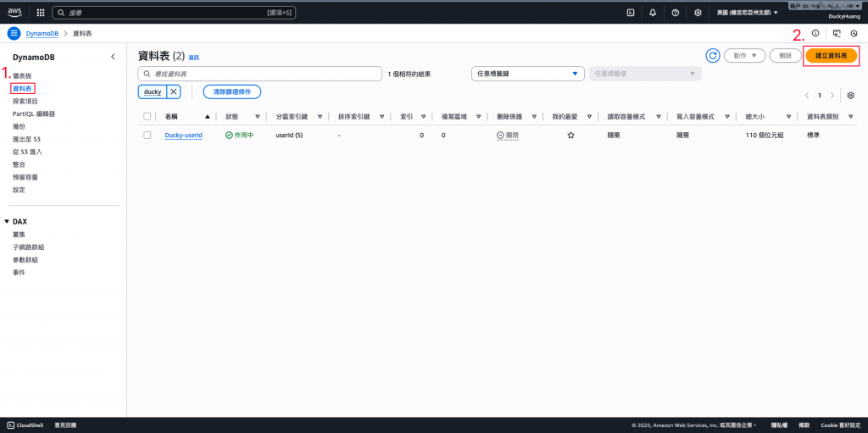Open the DynamoDB breadcrumb link
The image size is (868, 433).
42,33
